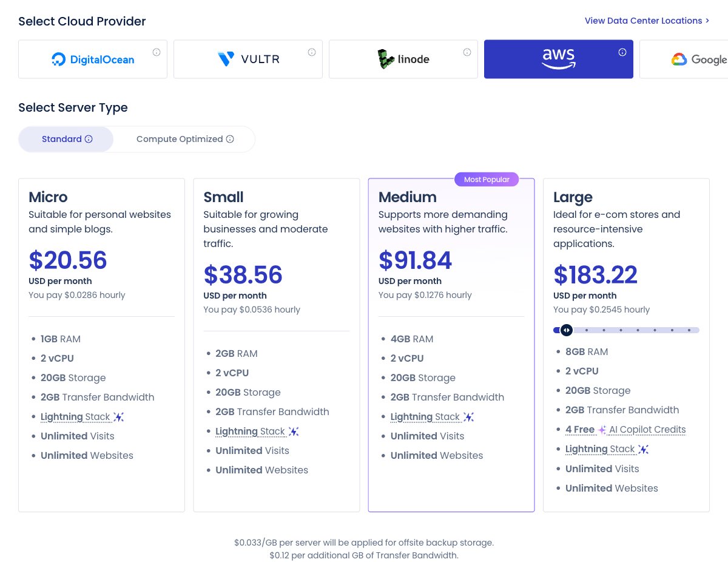Click the $183.22 Large price

tap(595, 275)
